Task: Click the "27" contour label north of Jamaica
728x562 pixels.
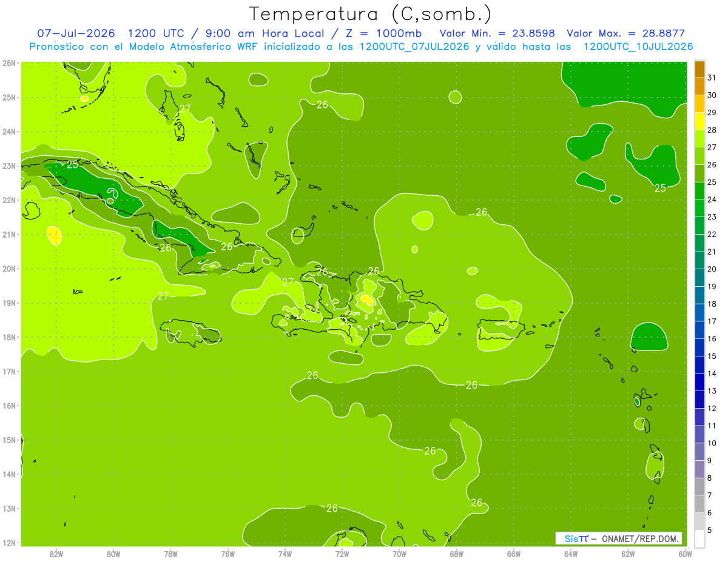Action: (163, 296)
